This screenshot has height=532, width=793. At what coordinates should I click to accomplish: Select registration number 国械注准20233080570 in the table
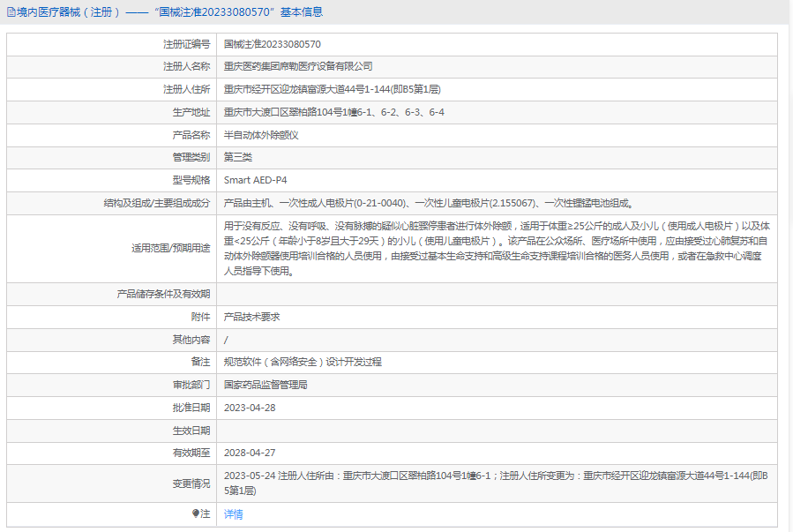(x=272, y=44)
